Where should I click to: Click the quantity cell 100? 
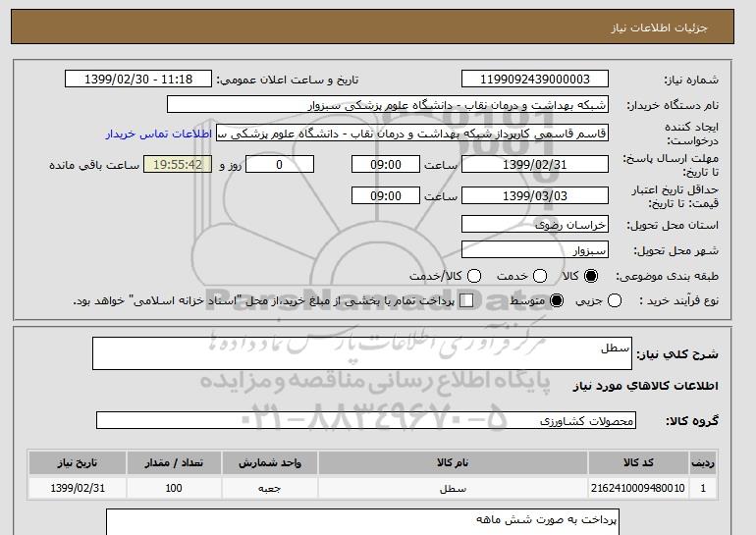coord(174,488)
